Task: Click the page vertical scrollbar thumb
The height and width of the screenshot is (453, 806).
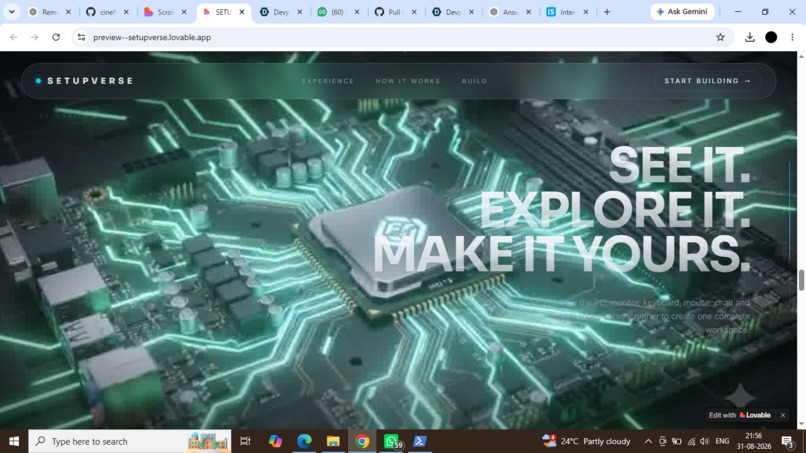Action: 801,280
